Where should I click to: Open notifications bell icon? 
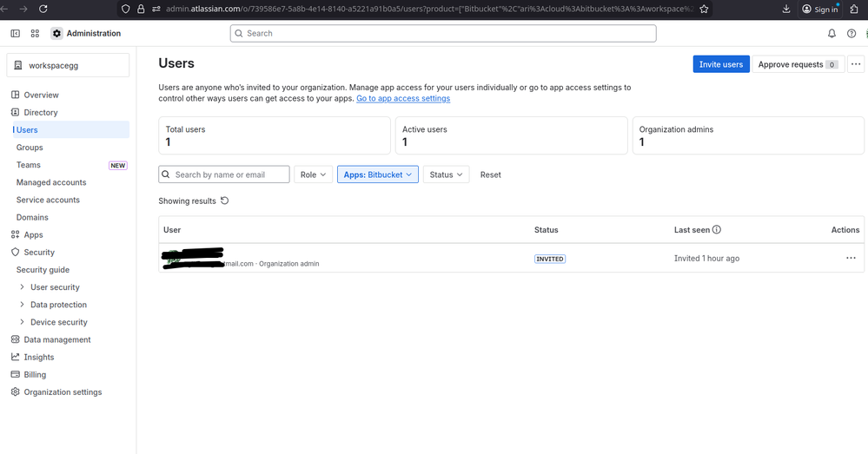832,33
